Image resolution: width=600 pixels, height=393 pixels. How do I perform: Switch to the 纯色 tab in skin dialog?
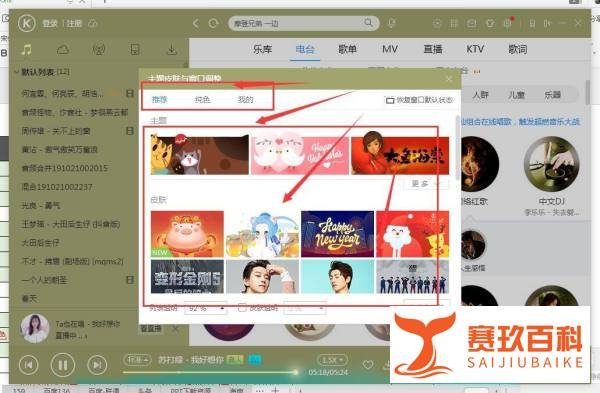tap(202, 99)
